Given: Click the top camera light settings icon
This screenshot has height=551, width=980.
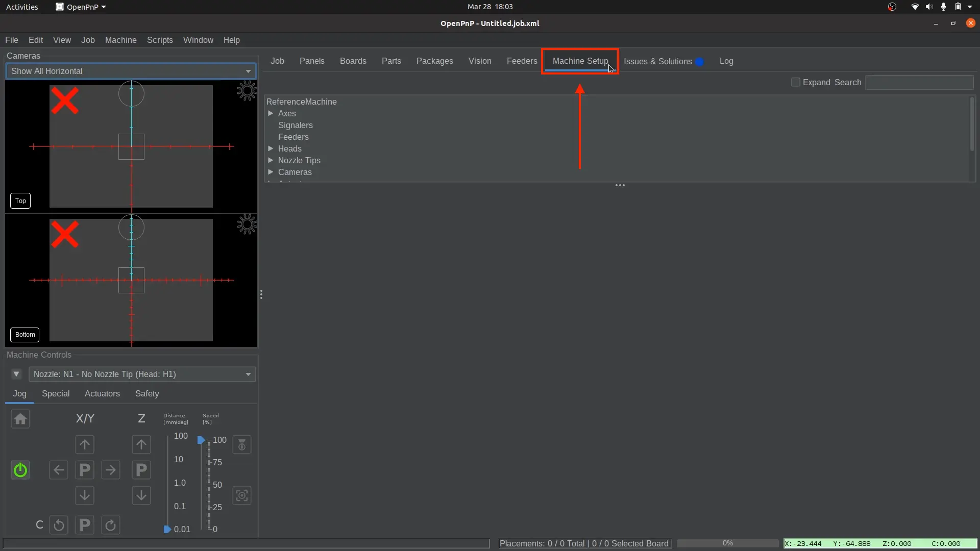Looking at the screenshot, I should pyautogui.click(x=247, y=91).
